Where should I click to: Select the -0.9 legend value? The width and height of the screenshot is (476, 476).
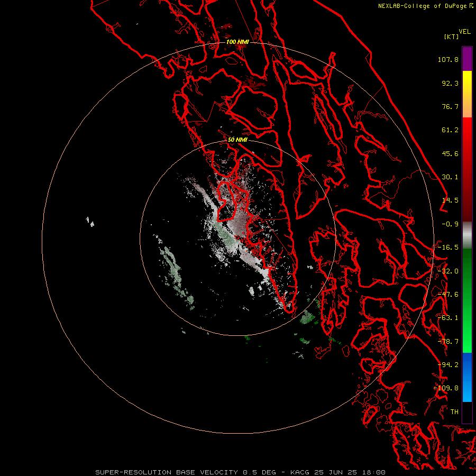pyautogui.click(x=450, y=224)
